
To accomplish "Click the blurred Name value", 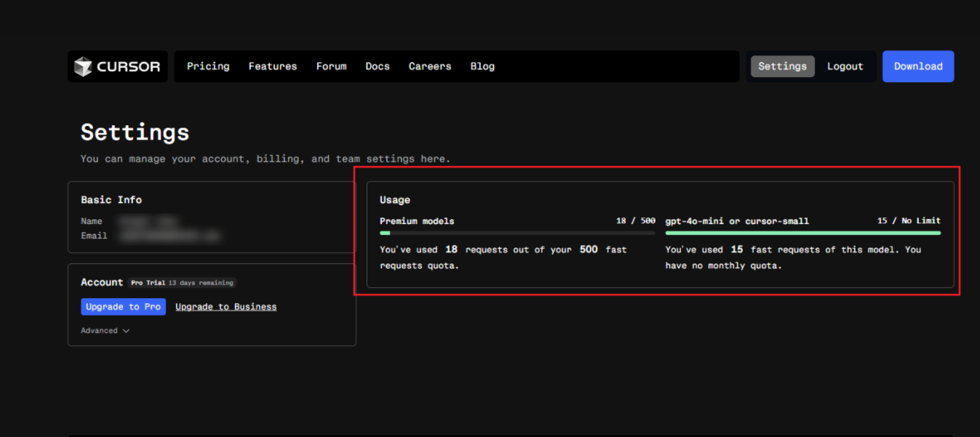I will tap(148, 221).
